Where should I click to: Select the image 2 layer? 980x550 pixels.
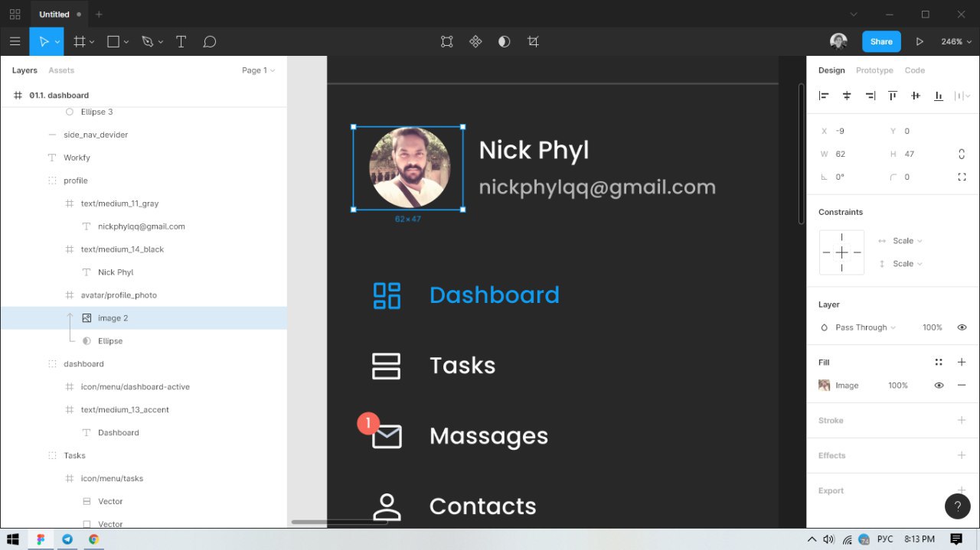pos(143,318)
